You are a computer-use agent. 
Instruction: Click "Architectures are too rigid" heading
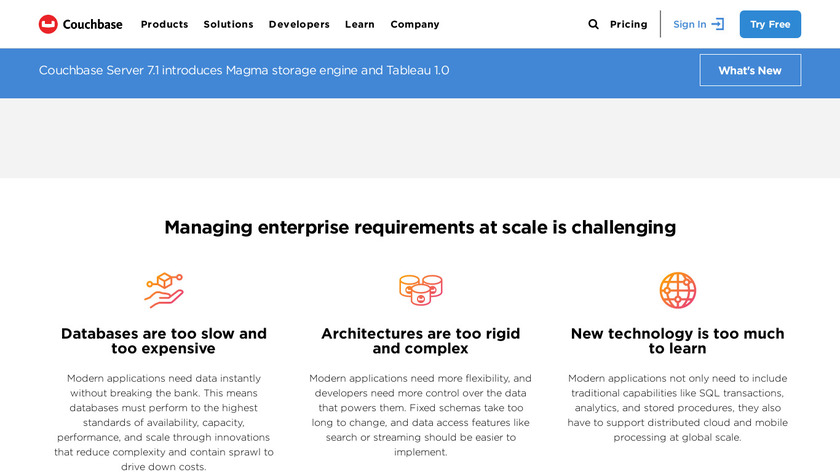pyautogui.click(x=420, y=341)
